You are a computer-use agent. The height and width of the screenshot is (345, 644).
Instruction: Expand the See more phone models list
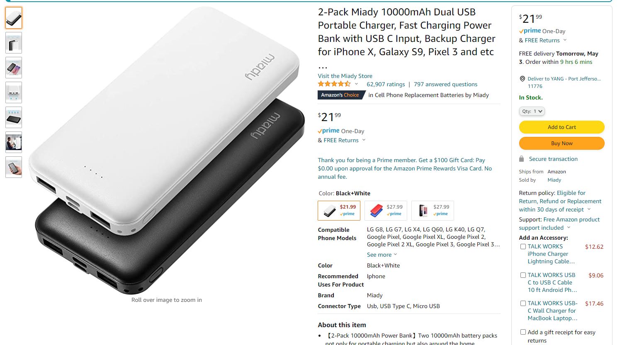click(382, 255)
